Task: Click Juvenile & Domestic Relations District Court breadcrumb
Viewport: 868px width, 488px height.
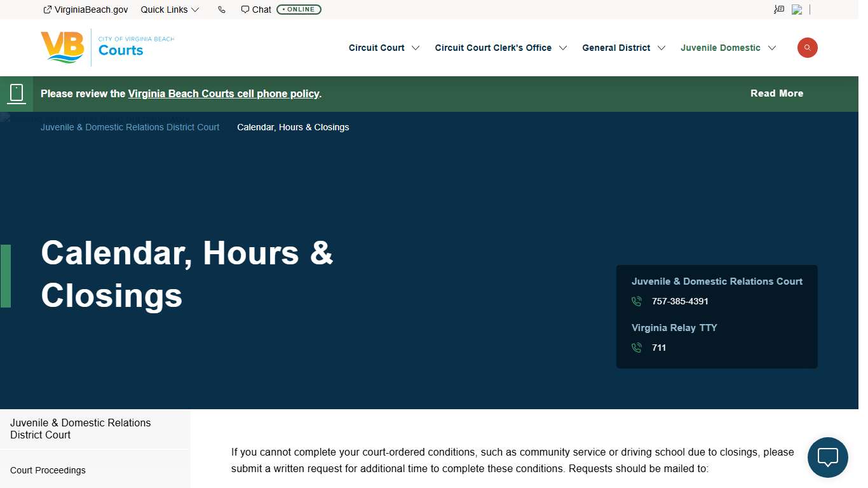Action: 130,127
